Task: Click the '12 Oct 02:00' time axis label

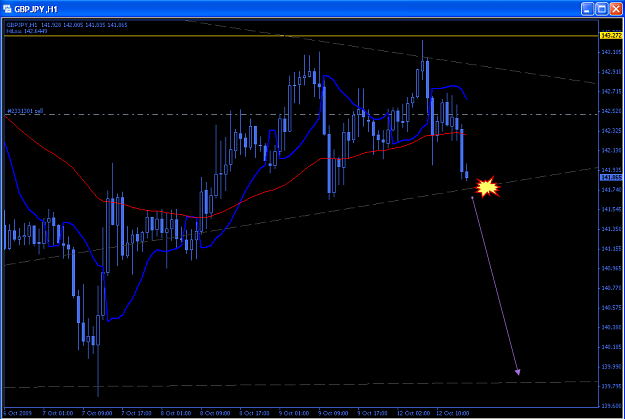Action: pos(413,413)
